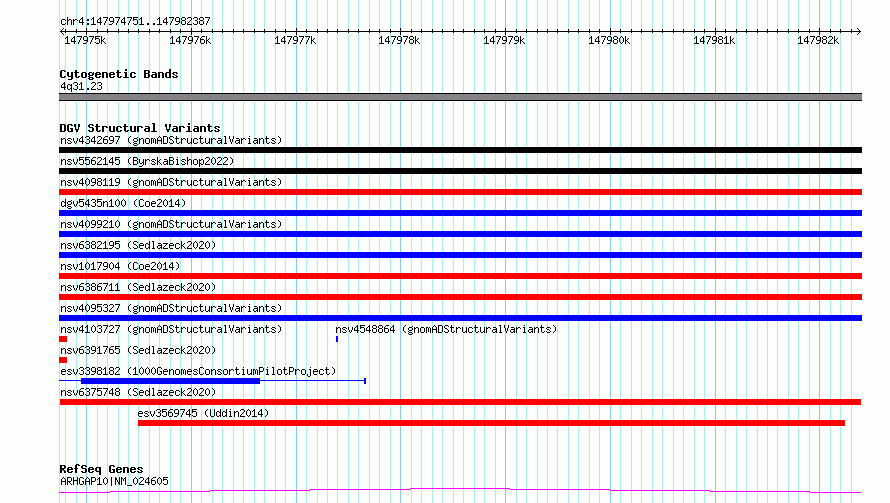Click the magenta ARHGAP10 gene line

tap(460, 491)
